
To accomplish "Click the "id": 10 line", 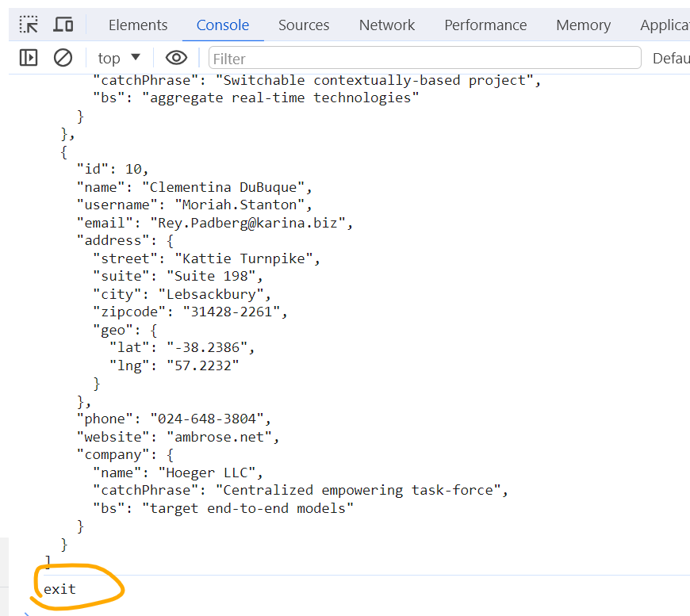I will pos(113,170).
